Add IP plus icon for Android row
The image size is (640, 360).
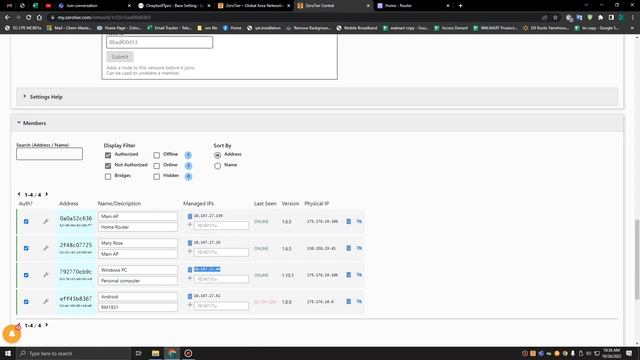(x=190, y=305)
